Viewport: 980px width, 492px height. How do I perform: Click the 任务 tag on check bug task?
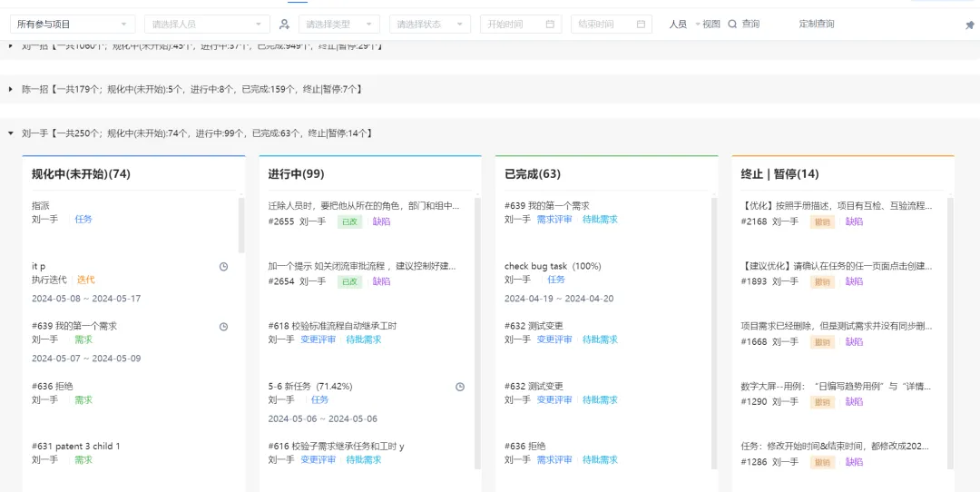click(556, 280)
